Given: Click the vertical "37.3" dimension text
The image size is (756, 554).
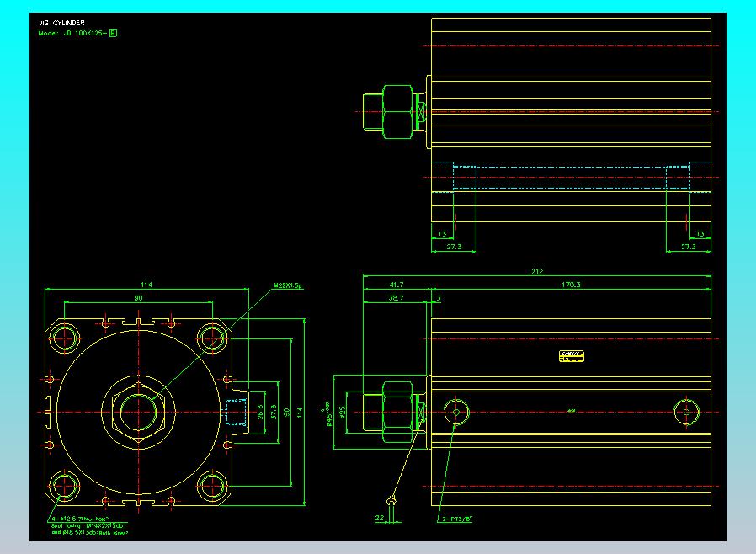Looking at the screenshot, I should (x=274, y=413).
